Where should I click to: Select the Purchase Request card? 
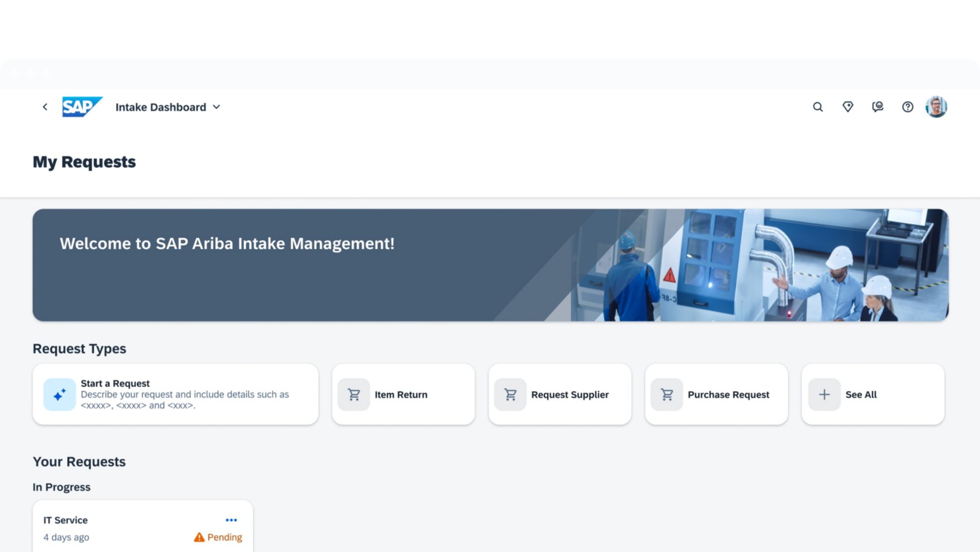point(716,394)
